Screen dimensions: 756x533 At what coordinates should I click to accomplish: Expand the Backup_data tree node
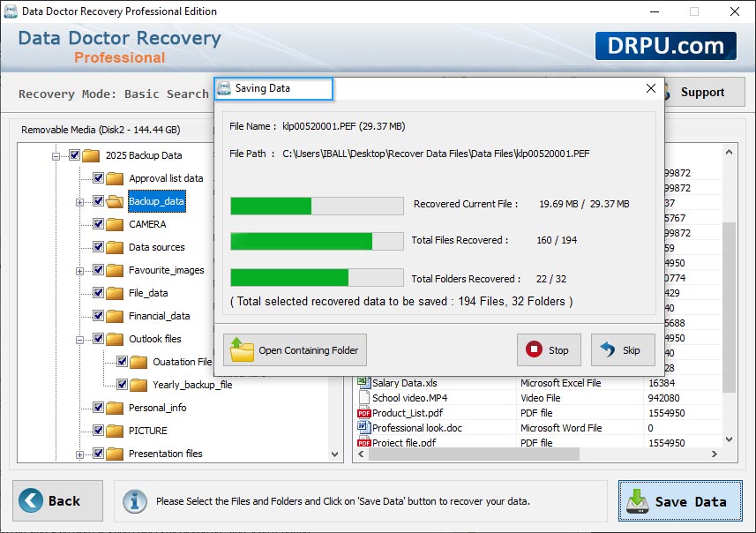click(80, 203)
